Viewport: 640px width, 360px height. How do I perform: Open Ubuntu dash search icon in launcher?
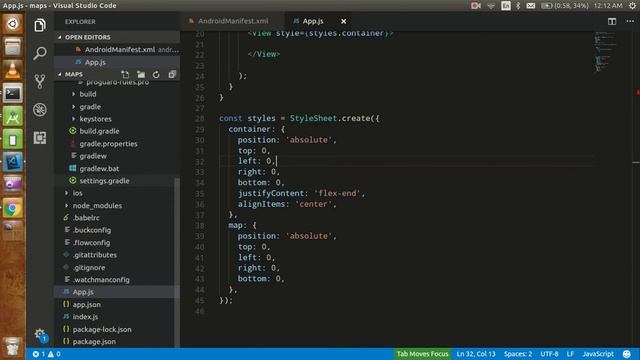tap(12, 24)
